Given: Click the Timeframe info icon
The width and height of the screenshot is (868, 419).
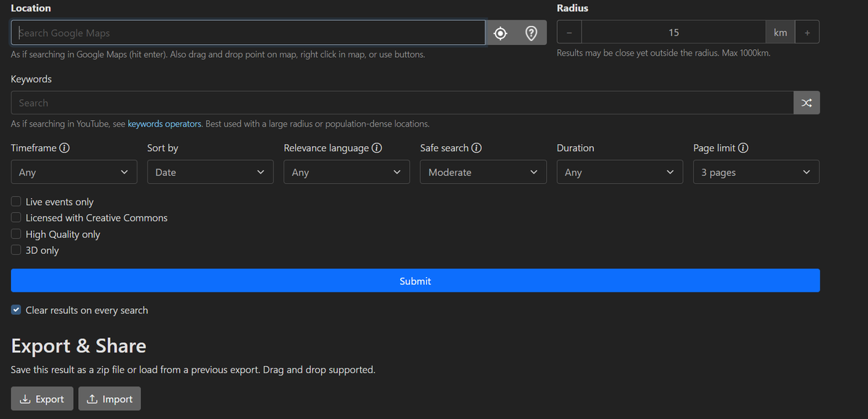Looking at the screenshot, I should coord(64,148).
